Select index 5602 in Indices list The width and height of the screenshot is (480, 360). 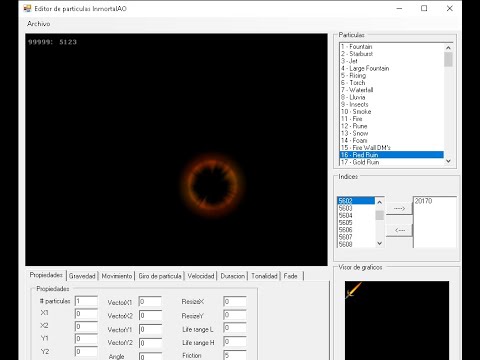356,201
